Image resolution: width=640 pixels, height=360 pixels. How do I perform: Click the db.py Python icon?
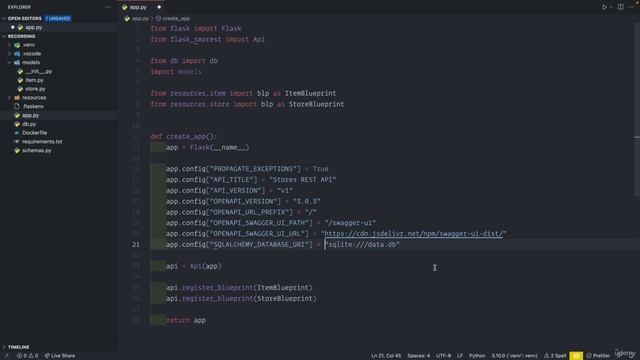[17, 124]
